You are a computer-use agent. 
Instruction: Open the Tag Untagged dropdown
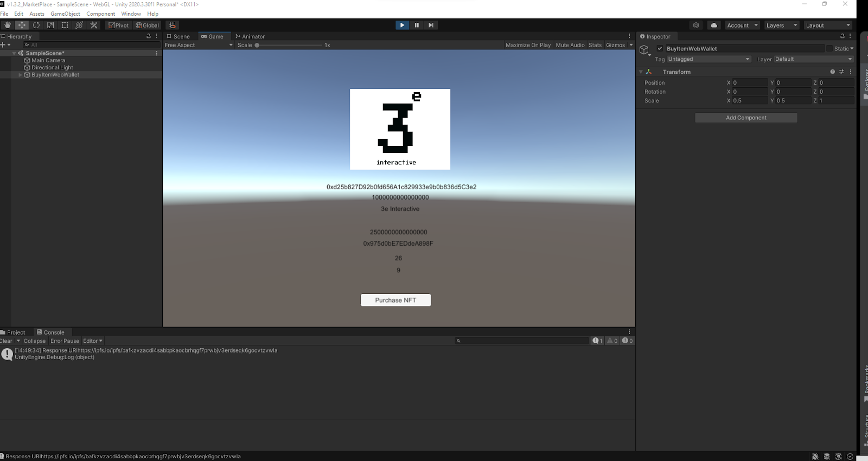point(709,59)
